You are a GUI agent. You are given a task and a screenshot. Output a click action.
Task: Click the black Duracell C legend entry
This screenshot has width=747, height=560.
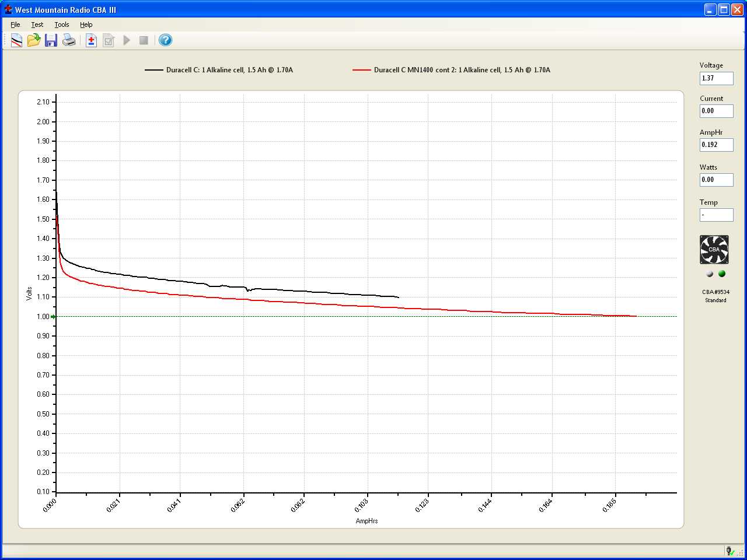[229, 70]
